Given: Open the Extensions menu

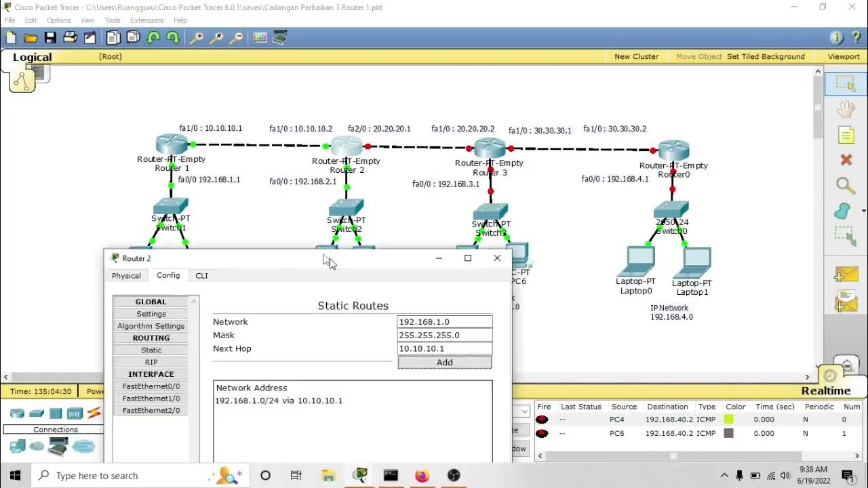Looking at the screenshot, I should (x=146, y=20).
